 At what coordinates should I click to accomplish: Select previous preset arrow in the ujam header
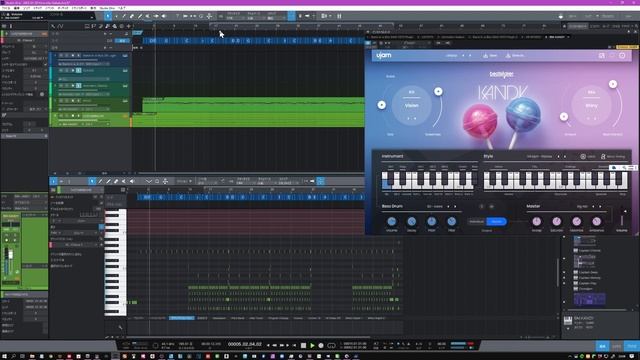pyautogui.click(x=463, y=56)
